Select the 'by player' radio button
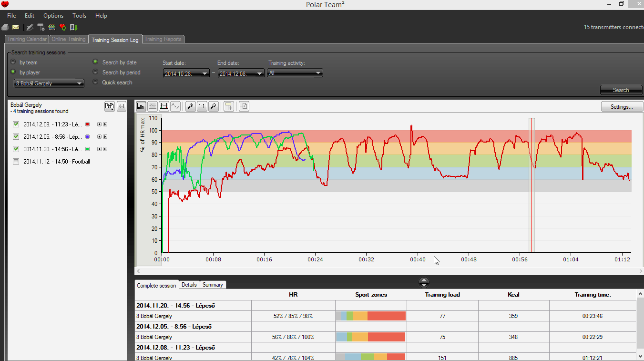This screenshot has width=644, height=361. [x=13, y=72]
